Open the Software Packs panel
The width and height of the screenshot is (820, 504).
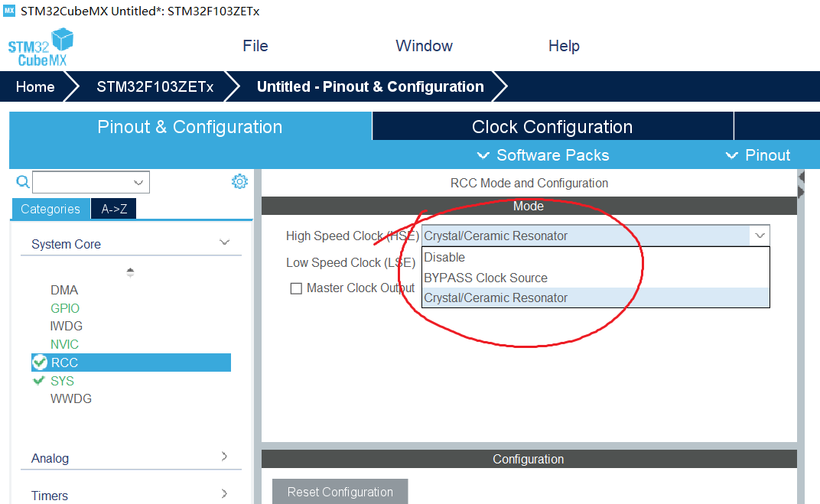click(x=542, y=154)
